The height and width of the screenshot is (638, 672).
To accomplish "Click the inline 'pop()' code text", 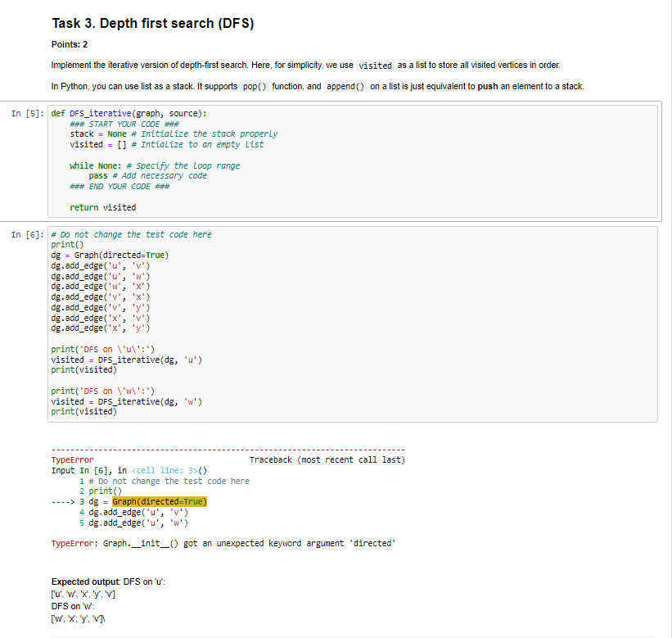I will tap(255, 86).
